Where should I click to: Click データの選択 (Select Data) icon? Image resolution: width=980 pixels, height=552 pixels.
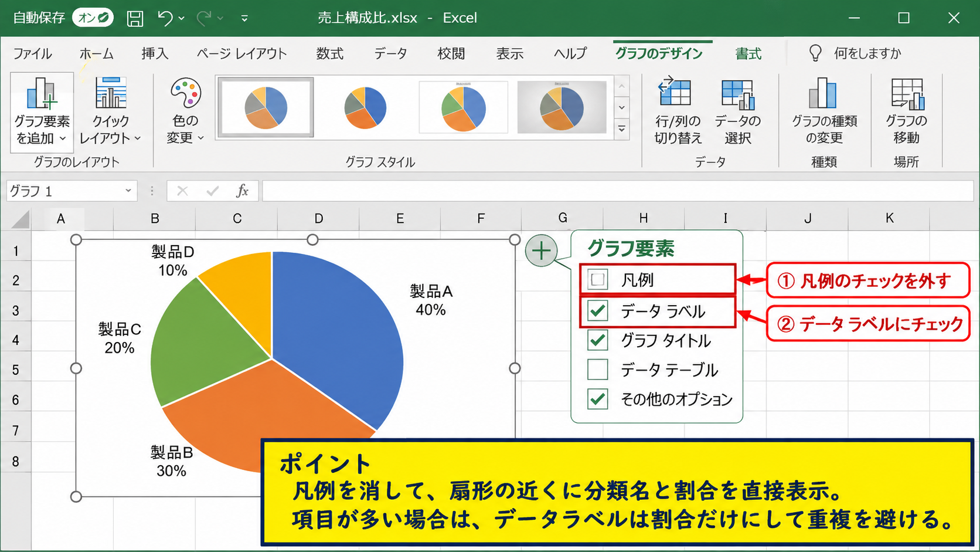737,94
